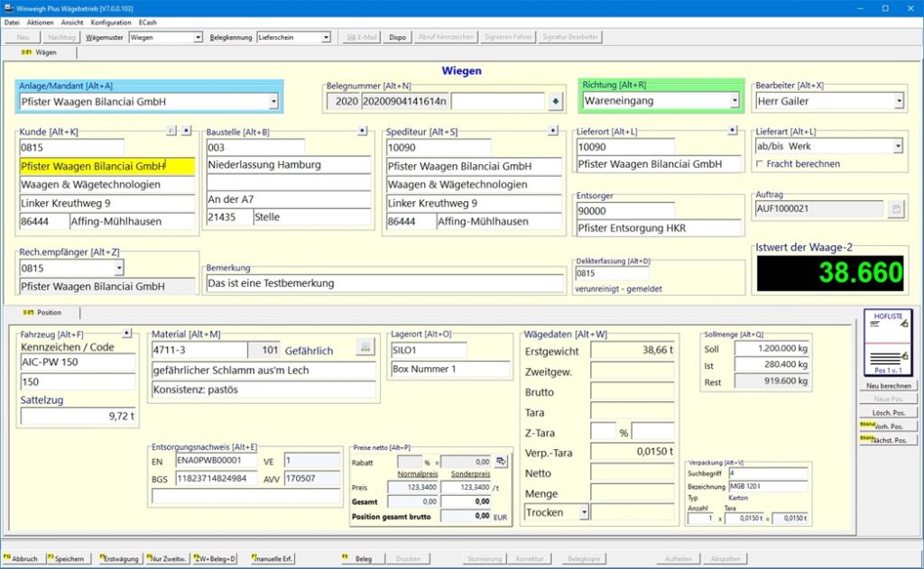The image size is (924, 569).
Task: Click the Zweitgew. weight field
Action: pyautogui.click(x=633, y=372)
